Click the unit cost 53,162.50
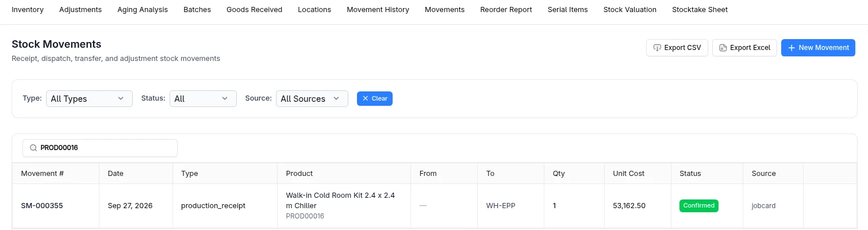This screenshot has width=868, height=230. [629, 205]
